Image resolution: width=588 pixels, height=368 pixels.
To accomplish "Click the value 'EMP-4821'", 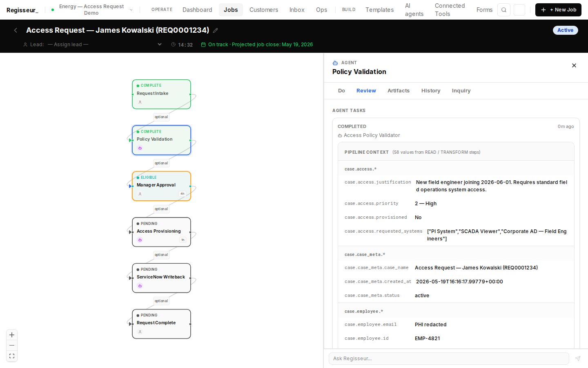I will tap(427, 339).
